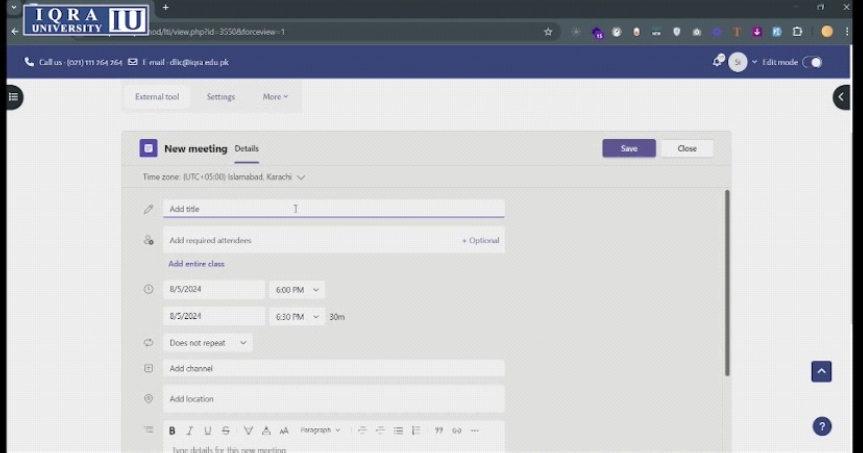Click the quote block icon
Screen dimensions: 863x453
(x=438, y=430)
